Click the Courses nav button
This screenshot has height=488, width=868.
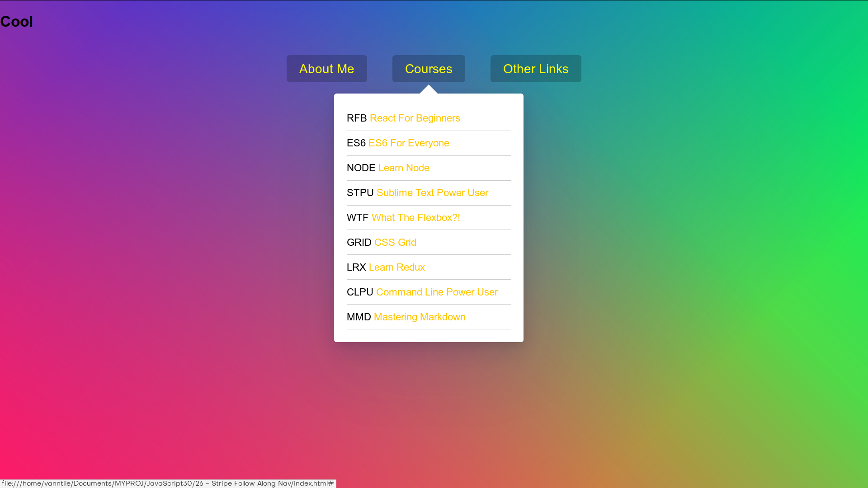point(429,69)
